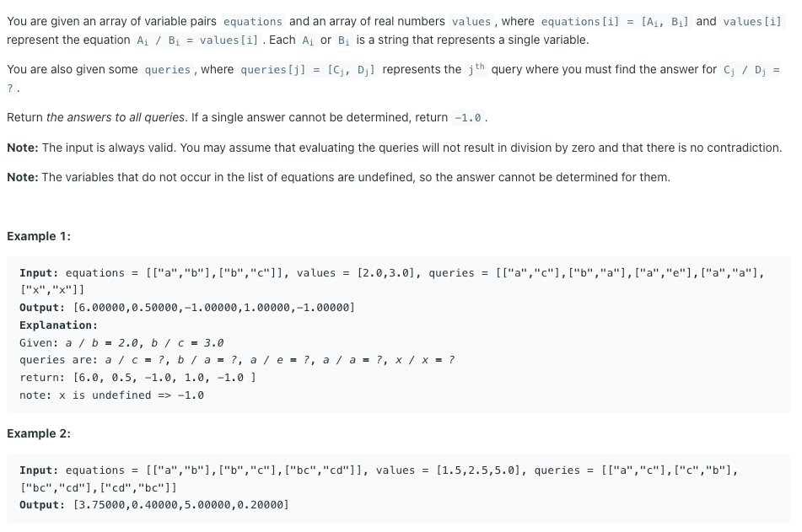Click the 'queries' inline code term
Image resolution: width=802 pixels, height=532 pixels.
tap(167, 70)
